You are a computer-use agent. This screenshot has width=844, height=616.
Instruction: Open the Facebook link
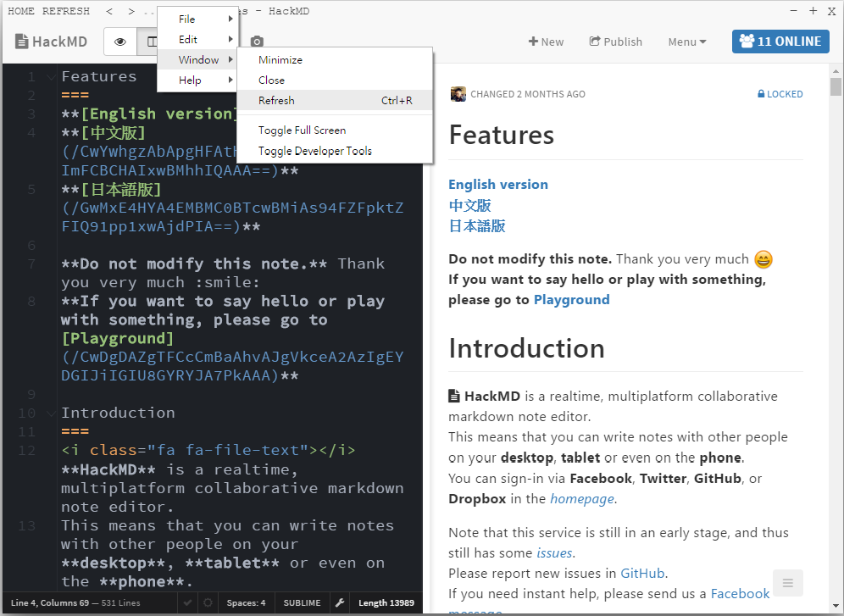pyautogui.click(x=740, y=594)
